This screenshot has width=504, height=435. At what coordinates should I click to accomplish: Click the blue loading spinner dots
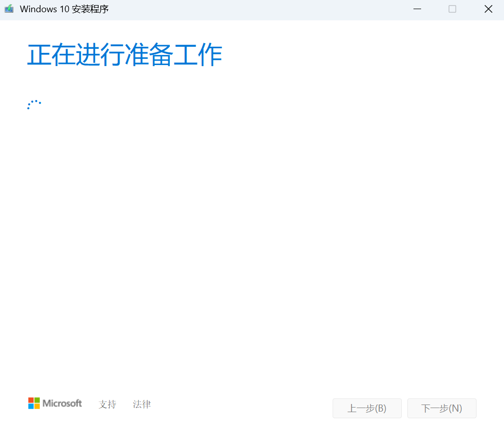34,105
